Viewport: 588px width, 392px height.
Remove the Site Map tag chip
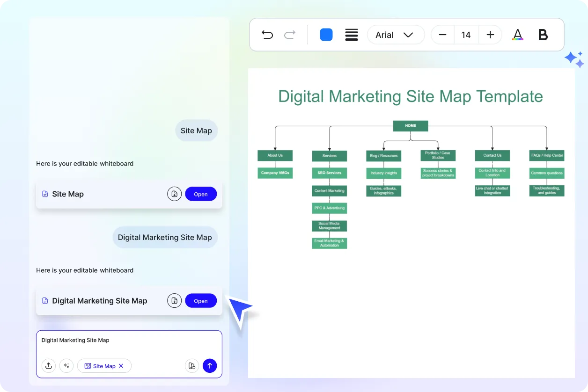[121, 366]
